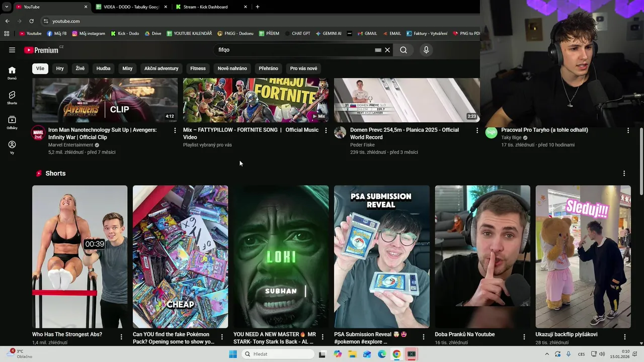Select the Hudba filter chip
644x362 pixels.
(103, 68)
